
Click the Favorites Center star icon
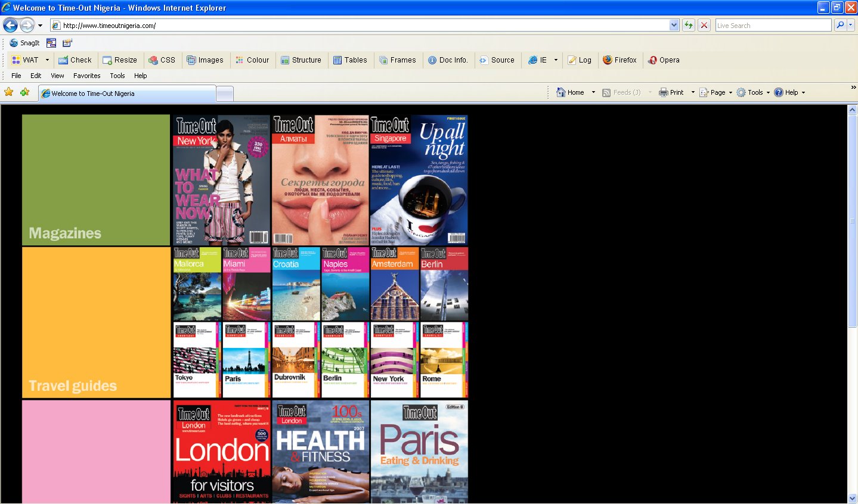[9, 92]
